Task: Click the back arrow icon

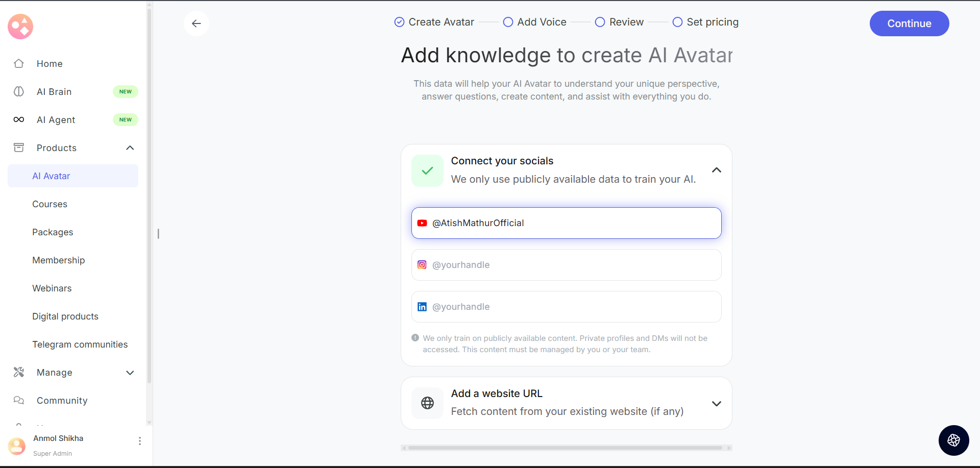Action: tap(197, 23)
